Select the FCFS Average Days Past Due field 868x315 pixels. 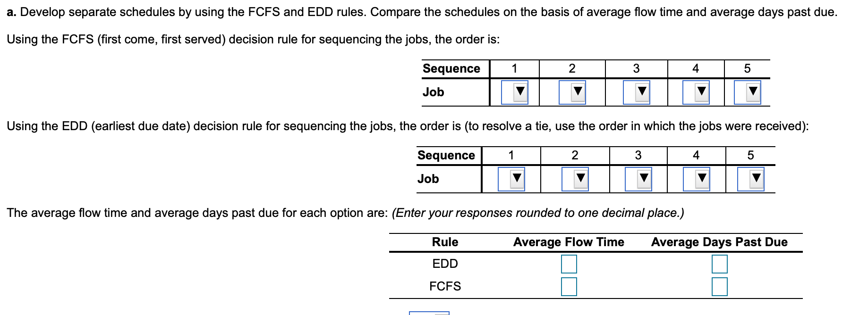click(720, 286)
